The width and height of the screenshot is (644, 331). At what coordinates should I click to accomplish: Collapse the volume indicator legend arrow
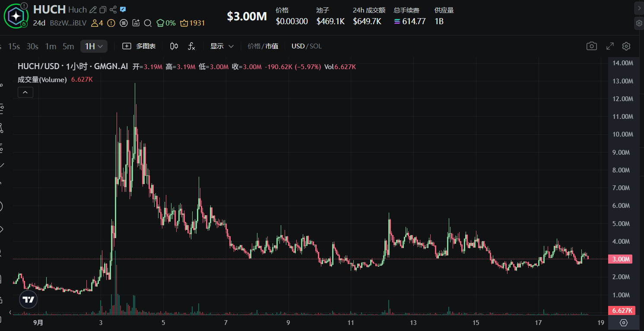[25, 92]
